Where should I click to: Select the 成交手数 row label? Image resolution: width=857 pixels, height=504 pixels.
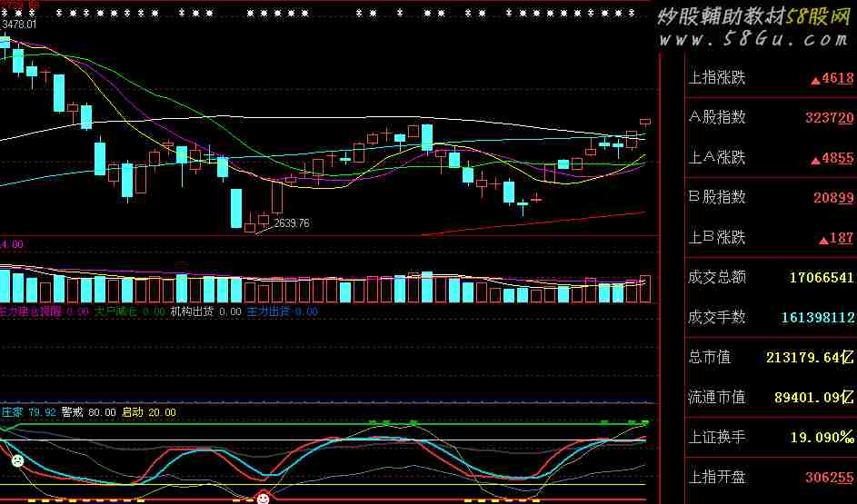[716, 317]
